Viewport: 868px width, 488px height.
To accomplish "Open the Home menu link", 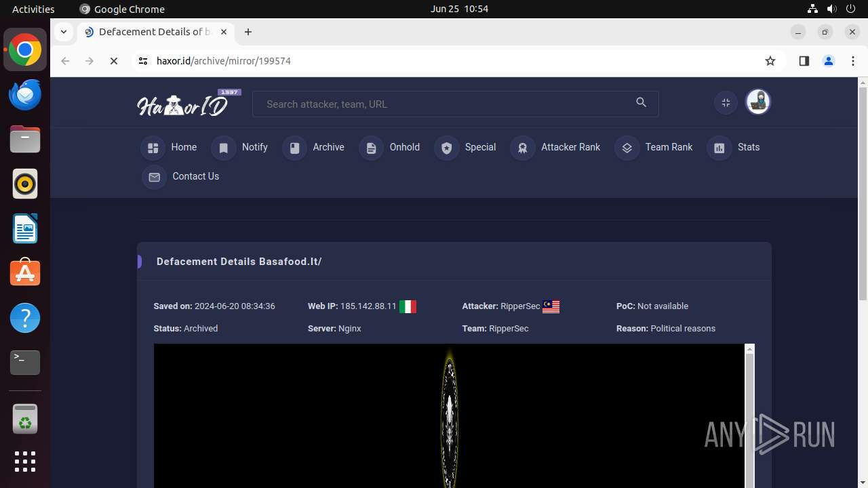I will pyautogui.click(x=184, y=147).
